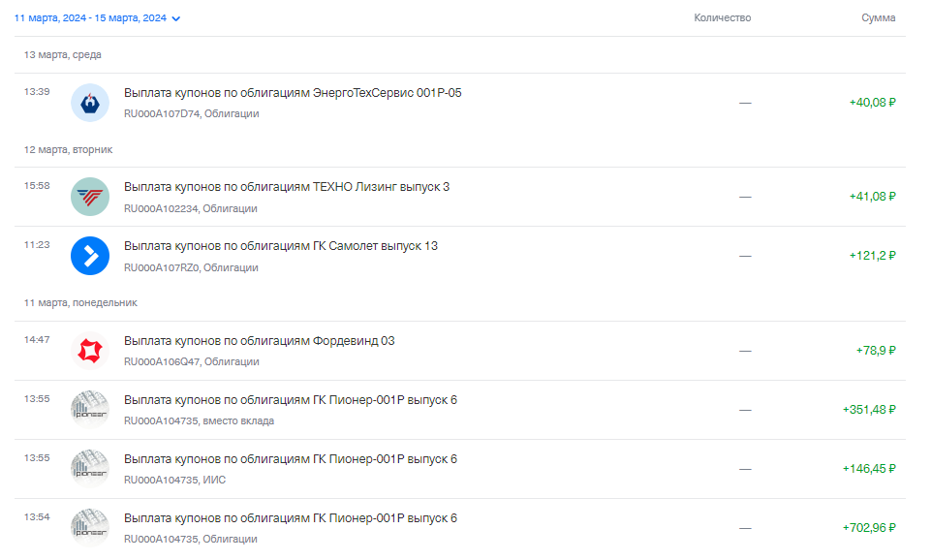The height and width of the screenshot is (560, 931).
Task: Click the blue ГК Самолет logo icon
Action: coord(90,256)
